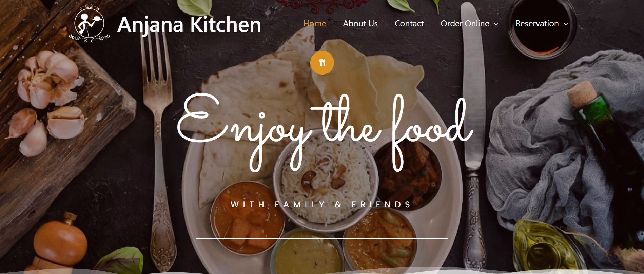Image resolution: width=644 pixels, height=274 pixels.
Task: Open the Home menu item
Action: pyautogui.click(x=314, y=23)
